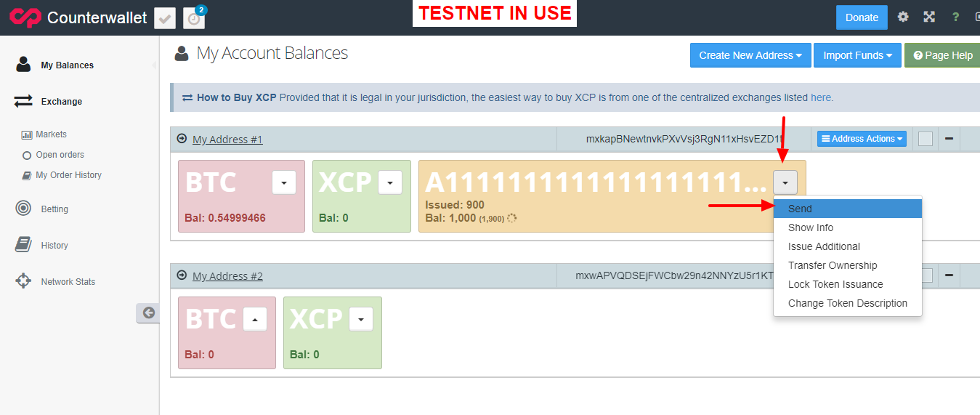
Task: Click the Exchange arrows icon in sidebar
Action: [x=23, y=101]
